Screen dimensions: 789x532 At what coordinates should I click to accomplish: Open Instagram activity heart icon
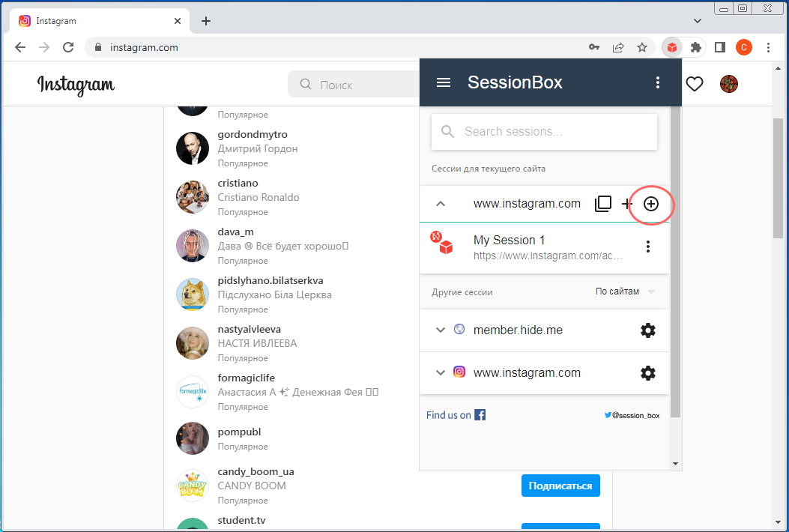coord(695,84)
